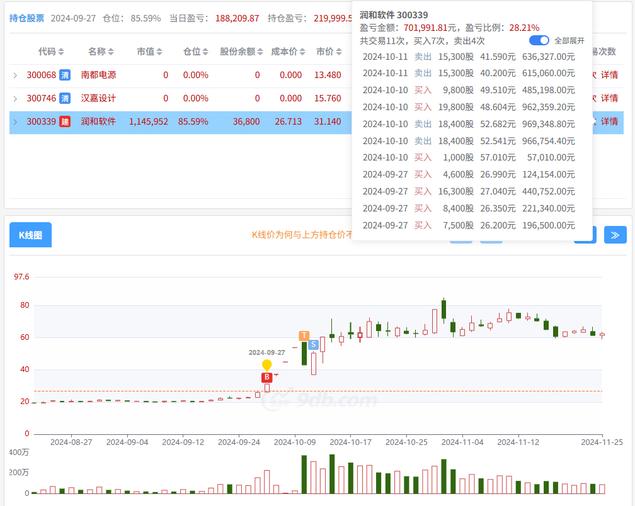Expand row for stock 300068 南都电源
This screenshot has height=506, width=635.
pos(14,75)
